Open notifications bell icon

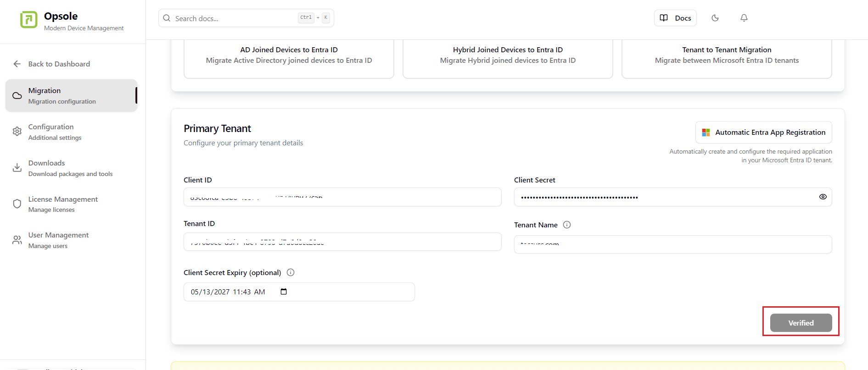point(744,18)
